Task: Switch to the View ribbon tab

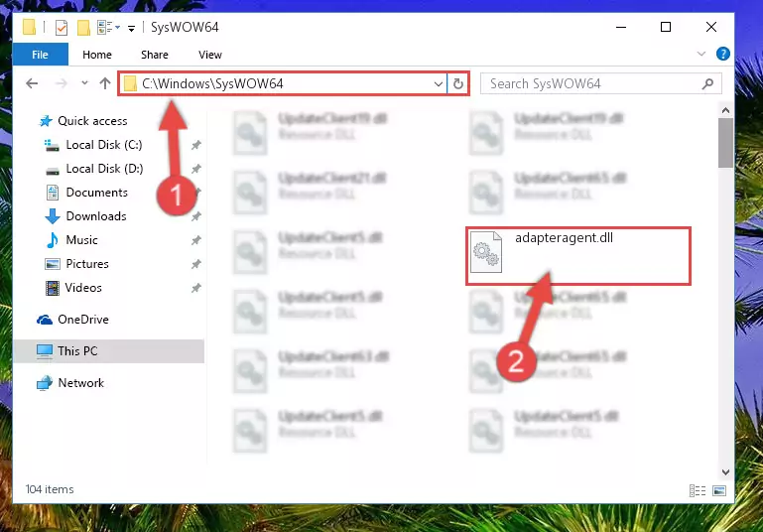Action: pos(209,55)
